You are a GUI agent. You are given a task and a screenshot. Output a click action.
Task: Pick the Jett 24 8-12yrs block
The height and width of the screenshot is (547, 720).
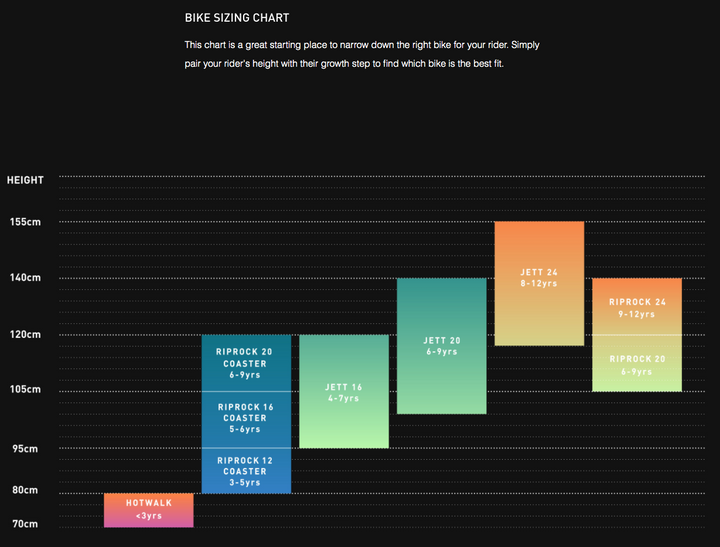coord(539,283)
